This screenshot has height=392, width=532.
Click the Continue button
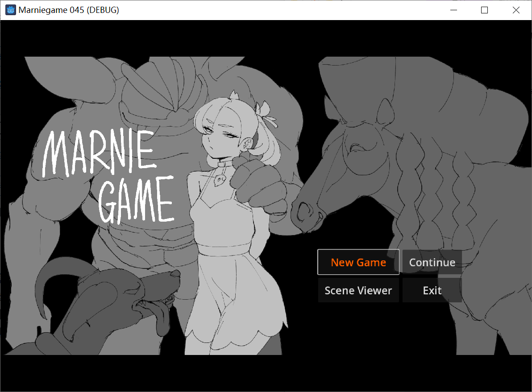click(432, 262)
